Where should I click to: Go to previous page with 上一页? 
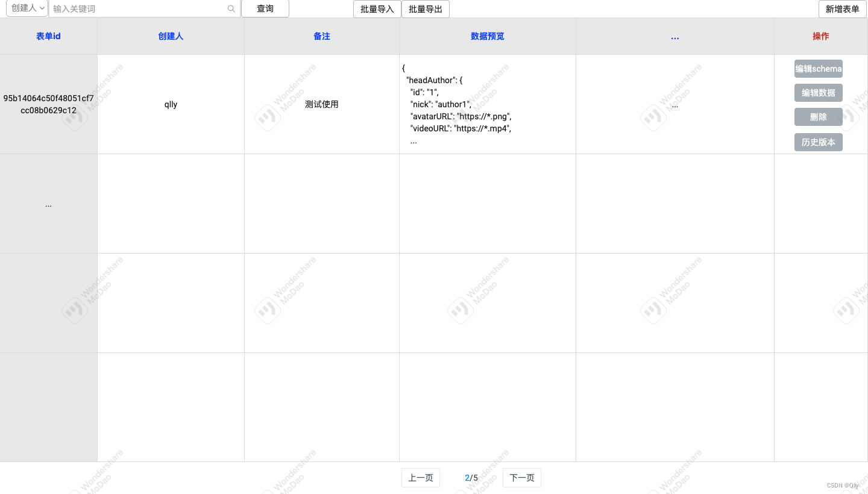[x=421, y=478]
